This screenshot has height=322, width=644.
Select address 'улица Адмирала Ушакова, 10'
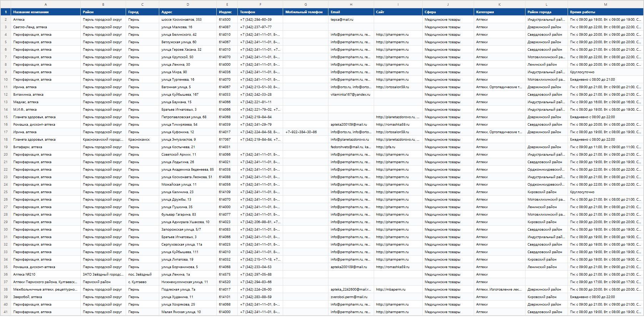[x=188, y=222]
